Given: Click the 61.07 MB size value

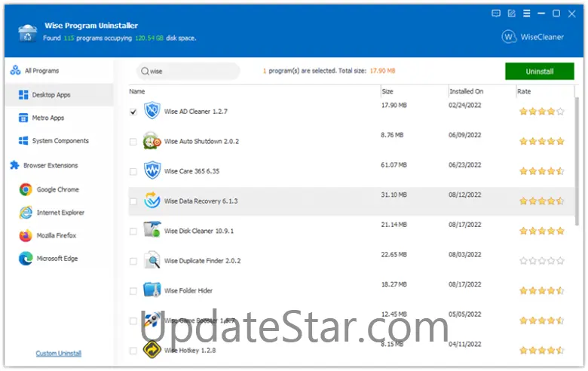Looking at the screenshot, I should coord(394,165).
